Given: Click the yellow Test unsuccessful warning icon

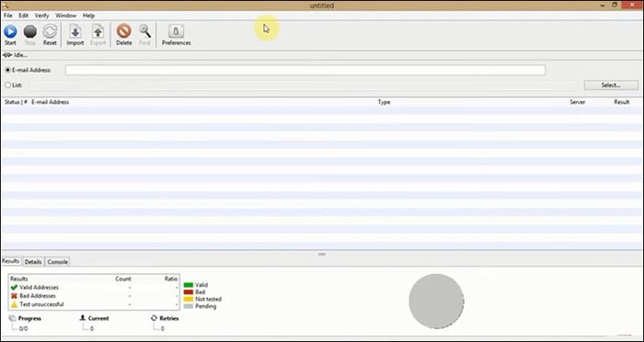Looking at the screenshot, I should 14,304.
